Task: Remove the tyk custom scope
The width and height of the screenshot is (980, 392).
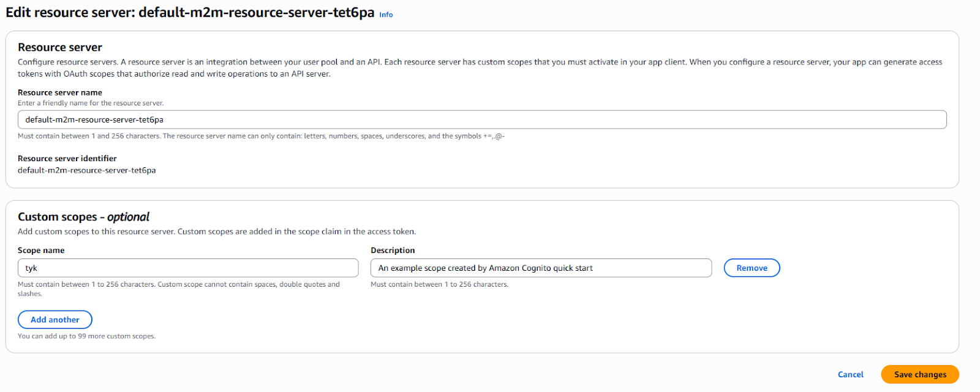Action: (752, 268)
